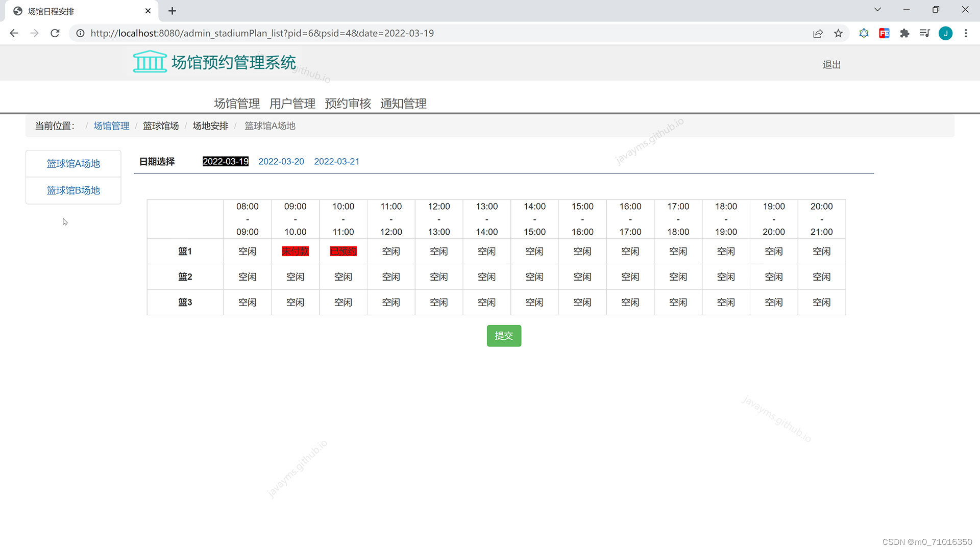Click 篮1 14:00-15:00 空闲 cell

[535, 252]
